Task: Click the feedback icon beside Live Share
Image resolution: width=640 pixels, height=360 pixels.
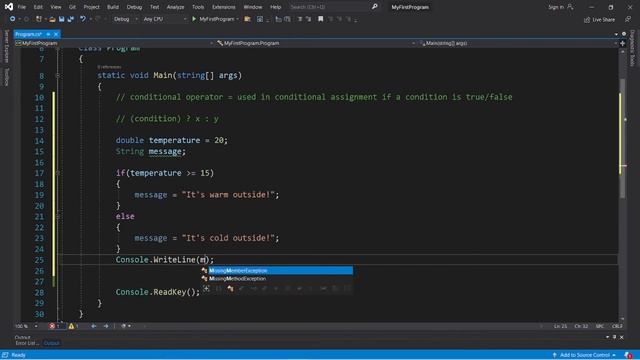Action: coord(628,19)
